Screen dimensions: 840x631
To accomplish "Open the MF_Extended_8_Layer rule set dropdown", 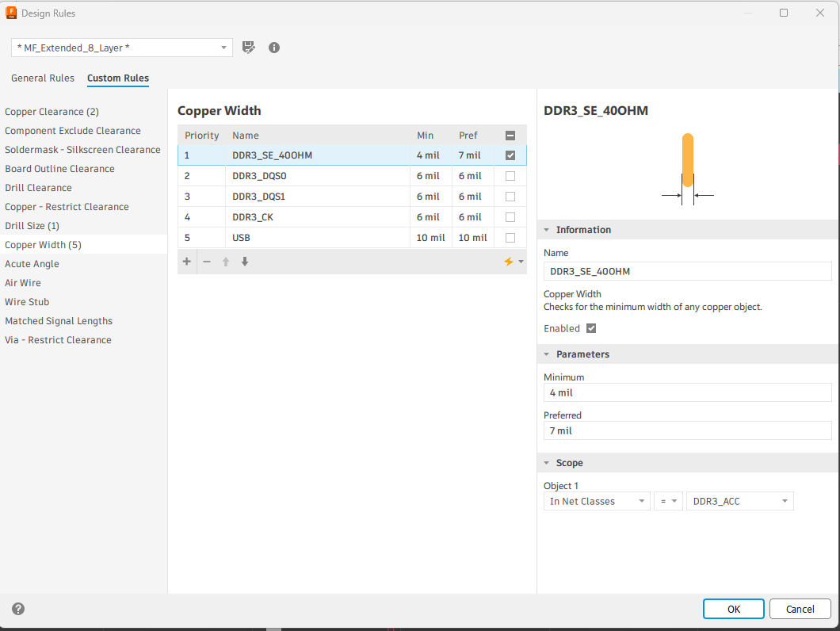I will (x=122, y=48).
